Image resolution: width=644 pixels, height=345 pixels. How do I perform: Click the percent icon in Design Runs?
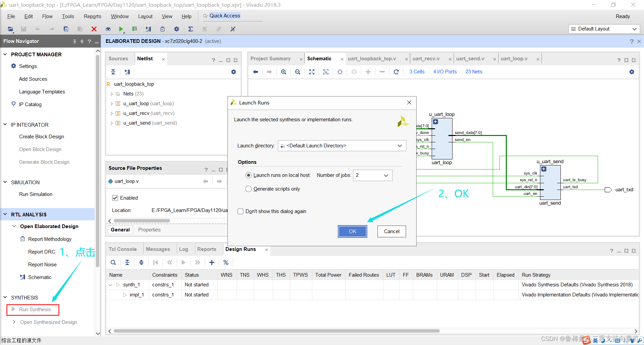(226, 262)
